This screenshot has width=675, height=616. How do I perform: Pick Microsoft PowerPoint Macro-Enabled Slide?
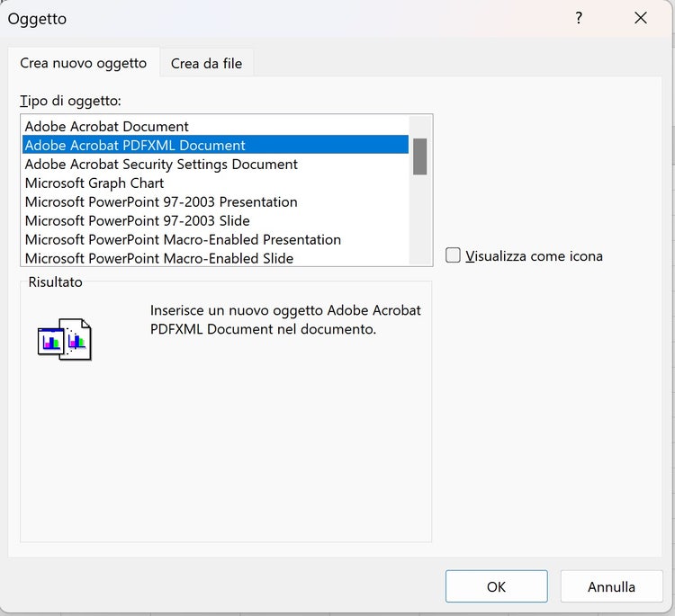159,258
